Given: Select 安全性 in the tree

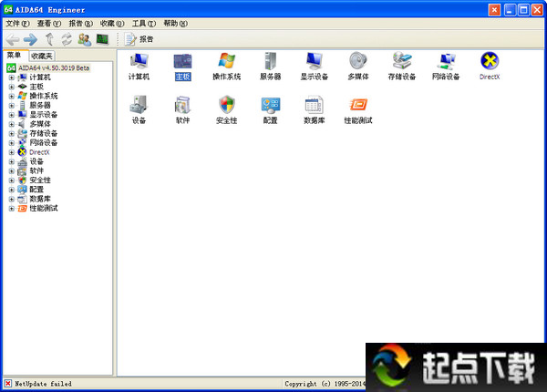Looking at the screenshot, I should (x=40, y=181).
